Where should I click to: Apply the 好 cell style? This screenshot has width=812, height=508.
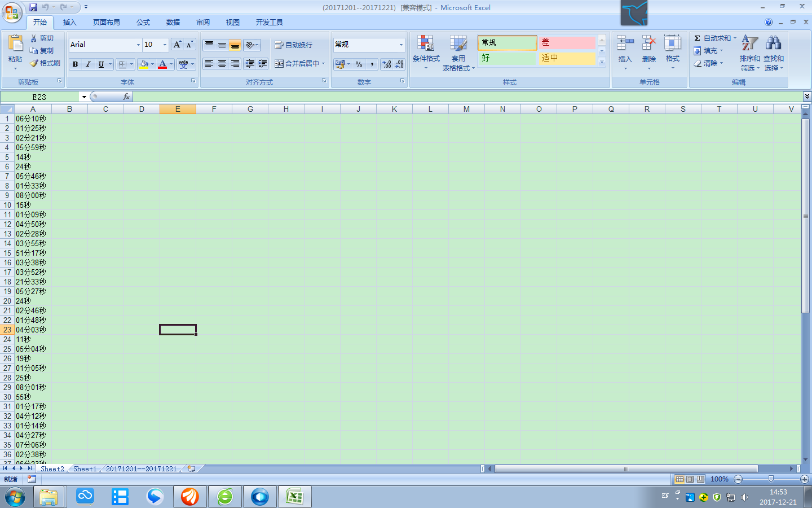click(507, 58)
